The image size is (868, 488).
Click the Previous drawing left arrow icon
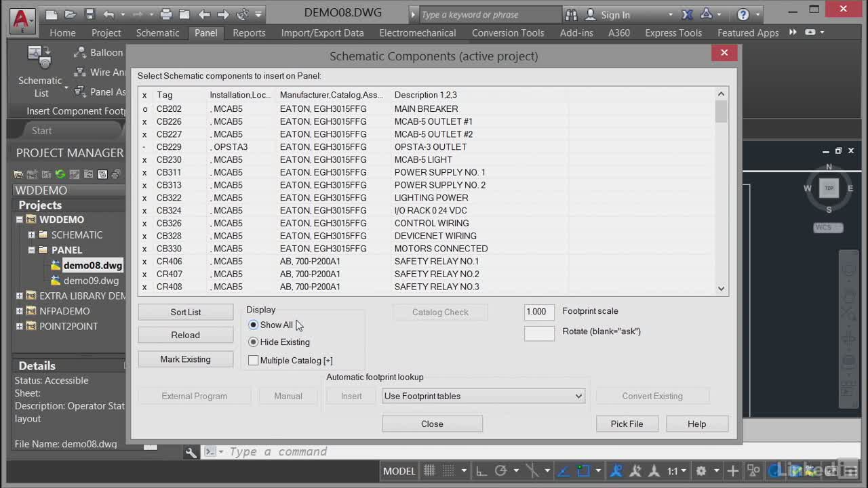click(204, 14)
